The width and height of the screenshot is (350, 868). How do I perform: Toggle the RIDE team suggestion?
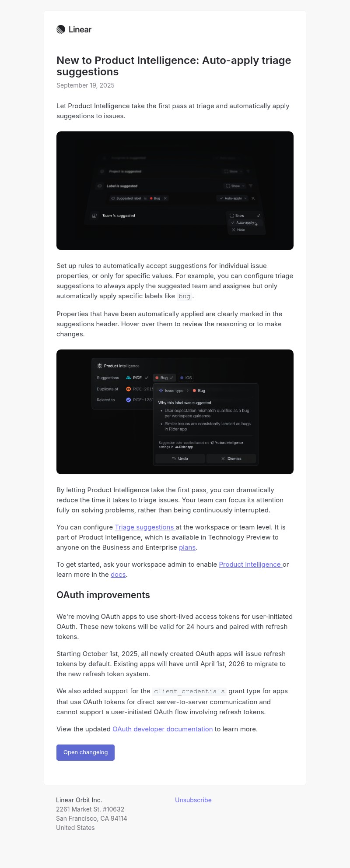(137, 378)
